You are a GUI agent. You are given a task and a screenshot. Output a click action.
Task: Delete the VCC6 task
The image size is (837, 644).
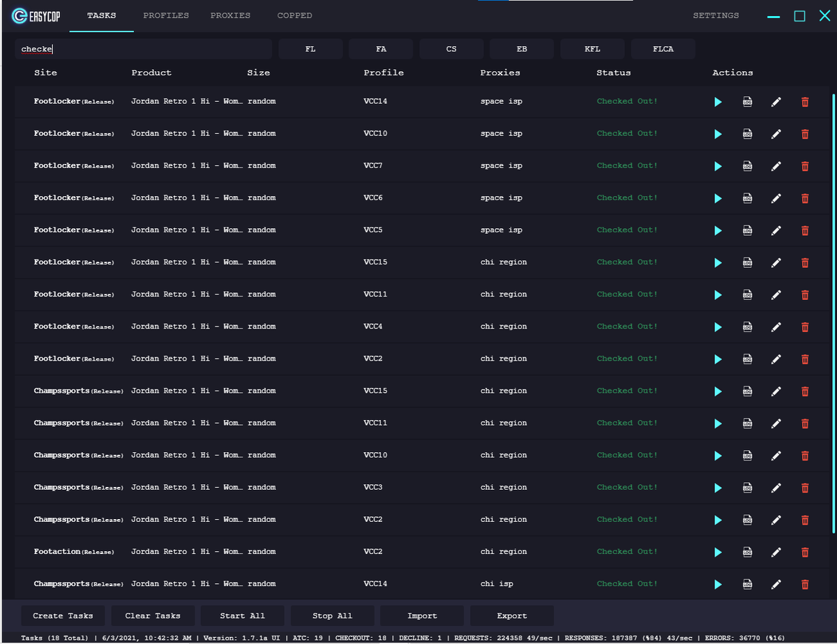coord(805,198)
